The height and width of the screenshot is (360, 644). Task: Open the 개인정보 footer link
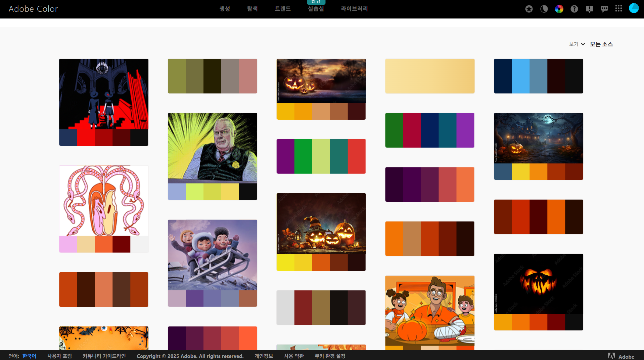[x=264, y=356]
